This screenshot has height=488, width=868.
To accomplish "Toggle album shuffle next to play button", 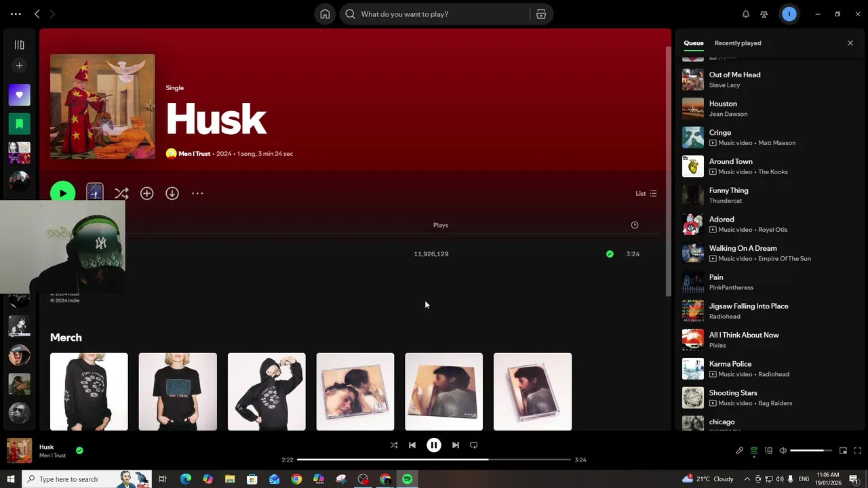I will 121,194.
